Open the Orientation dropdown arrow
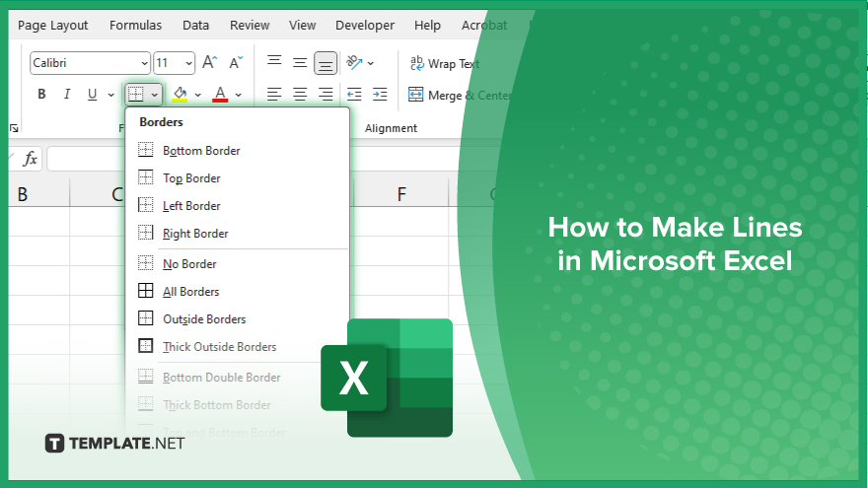The width and height of the screenshot is (868, 488). tap(370, 63)
